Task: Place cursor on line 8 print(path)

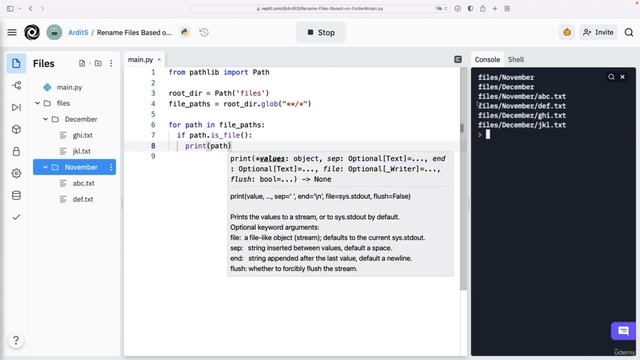Action: [x=208, y=146]
